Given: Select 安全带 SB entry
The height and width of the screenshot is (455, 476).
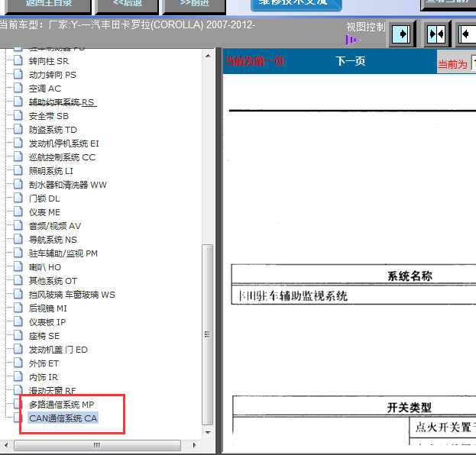Looking at the screenshot, I should 49,116.
